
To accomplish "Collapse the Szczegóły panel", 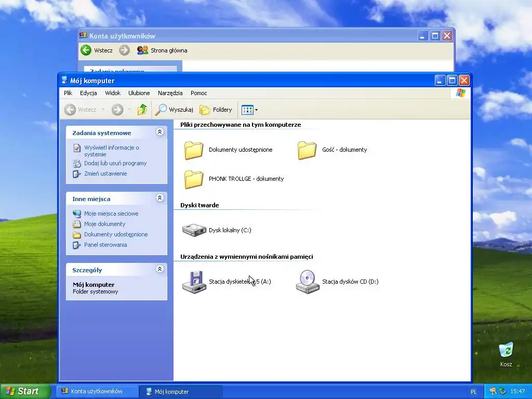I will click(x=160, y=269).
